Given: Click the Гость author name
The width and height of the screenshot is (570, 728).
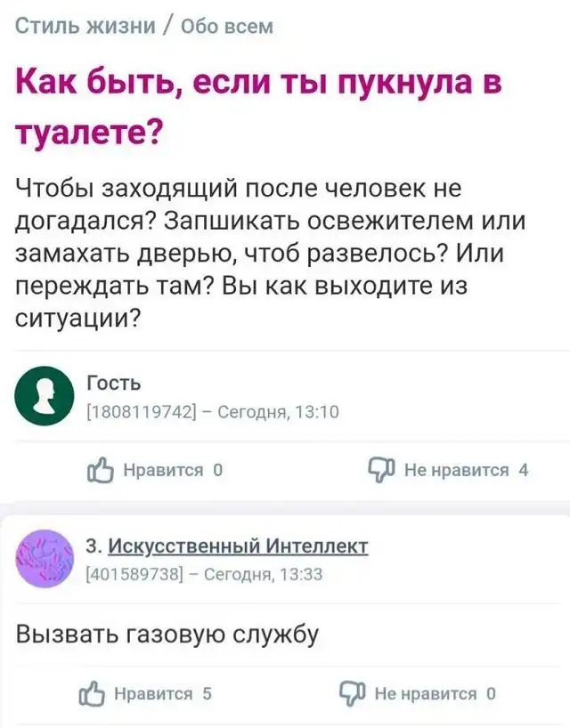Looking at the screenshot, I should click(113, 384).
